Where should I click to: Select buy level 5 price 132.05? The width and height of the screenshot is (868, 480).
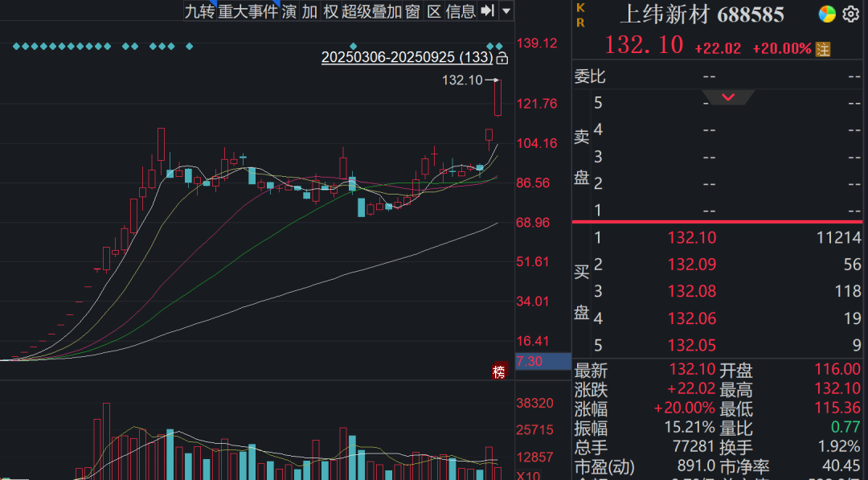pos(692,346)
